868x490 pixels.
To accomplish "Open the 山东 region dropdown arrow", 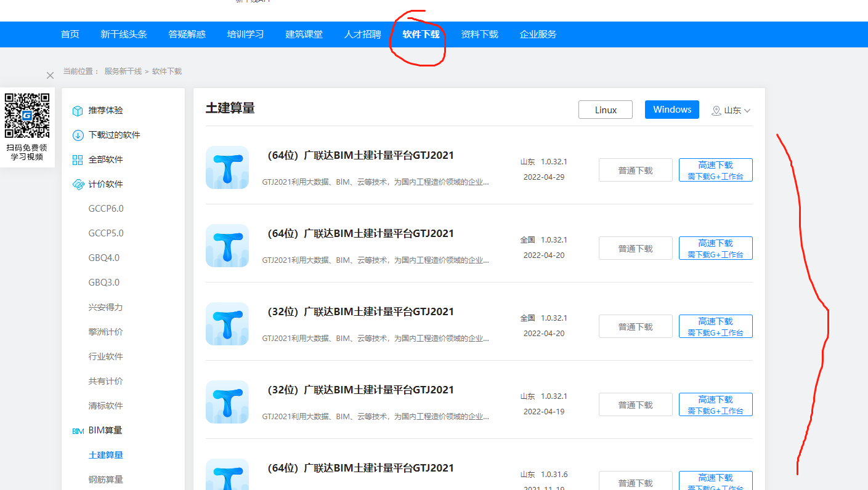I will tap(747, 111).
